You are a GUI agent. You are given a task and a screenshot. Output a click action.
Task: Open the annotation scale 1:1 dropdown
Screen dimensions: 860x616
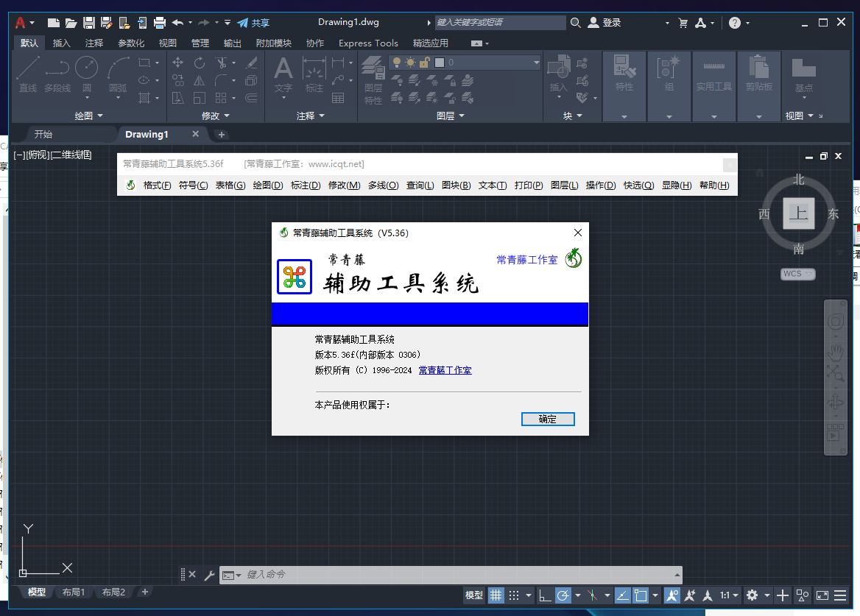[x=727, y=595]
